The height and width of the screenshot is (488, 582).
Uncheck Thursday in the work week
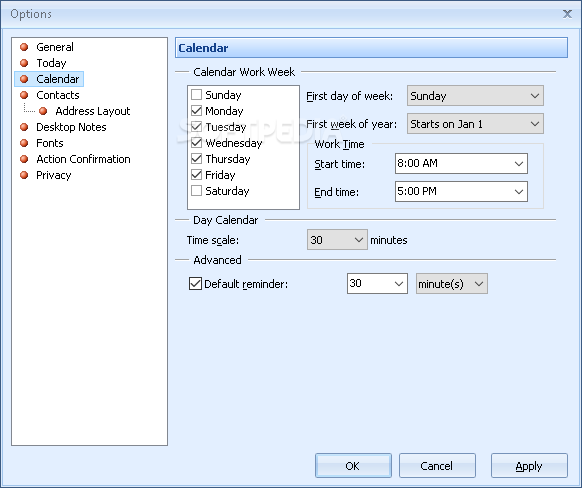[x=196, y=158]
